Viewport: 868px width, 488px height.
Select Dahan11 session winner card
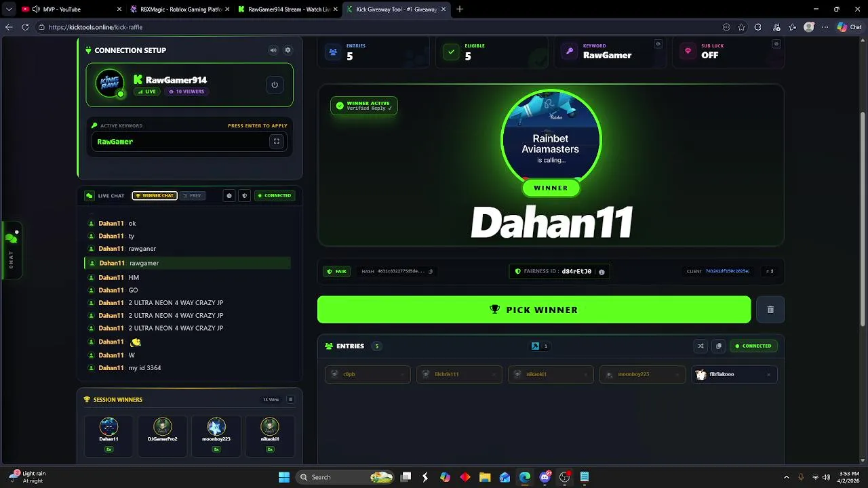(108, 436)
